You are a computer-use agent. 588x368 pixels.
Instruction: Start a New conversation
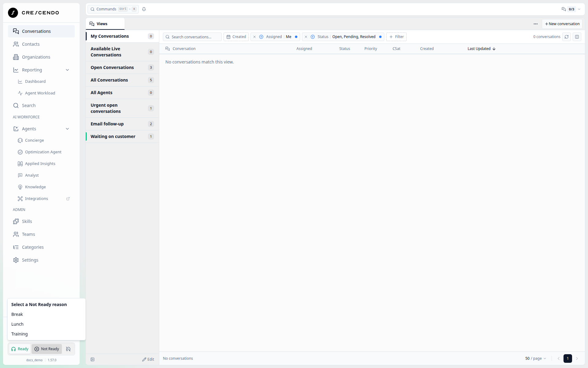pyautogui.click(x=562, y=24)
